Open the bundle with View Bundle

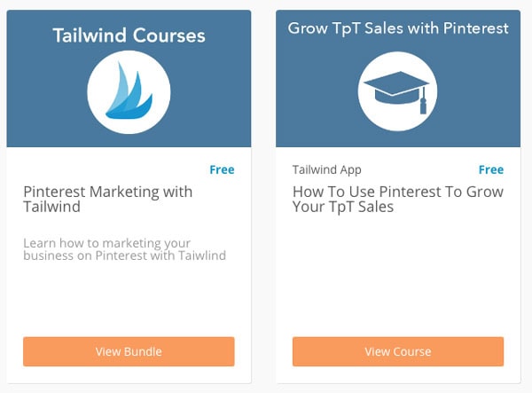pyautogui.click(x=129, y=351)
